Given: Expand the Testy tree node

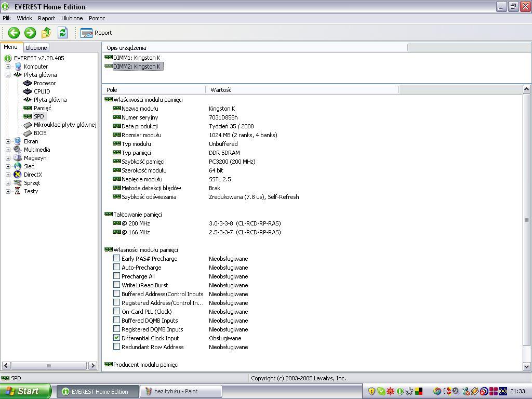Looking at the screenshot, I should (8, 191).
